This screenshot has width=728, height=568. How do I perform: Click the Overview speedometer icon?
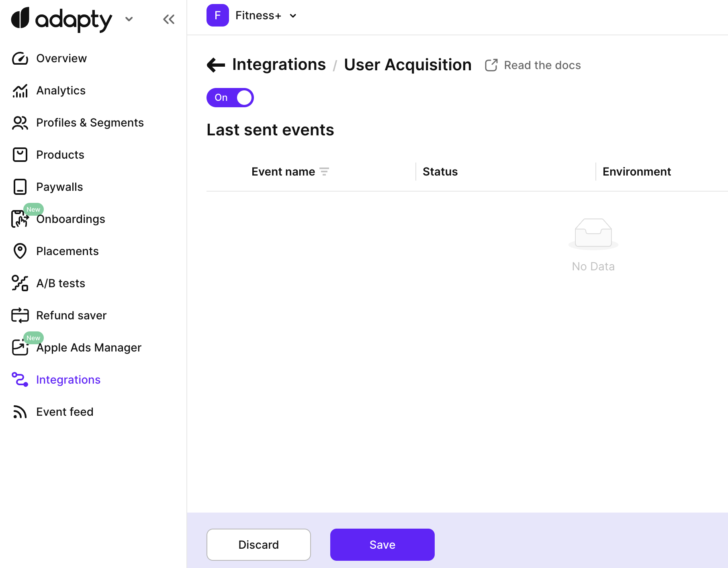(x=20, y=59)
